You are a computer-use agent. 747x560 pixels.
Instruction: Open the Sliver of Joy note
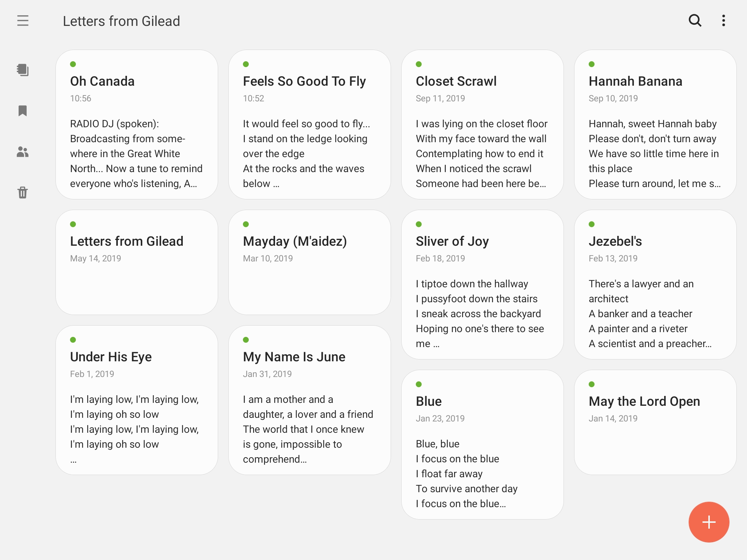(x=483, y=285)
